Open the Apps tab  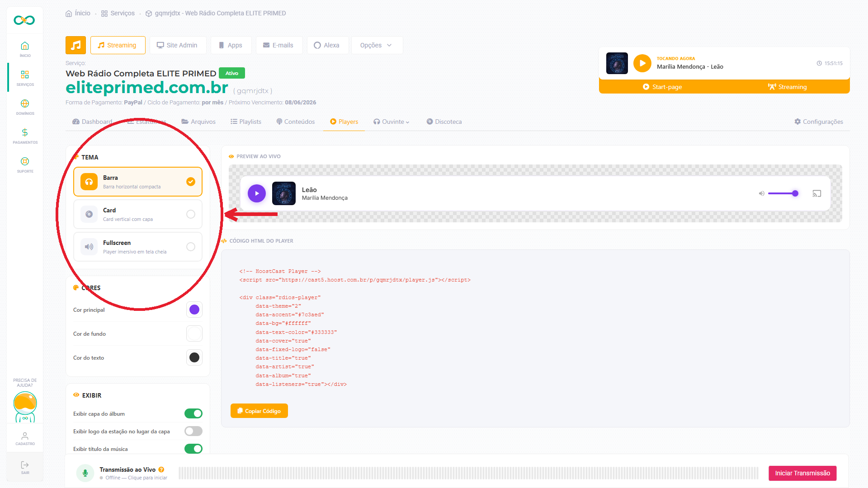point(231,45)
